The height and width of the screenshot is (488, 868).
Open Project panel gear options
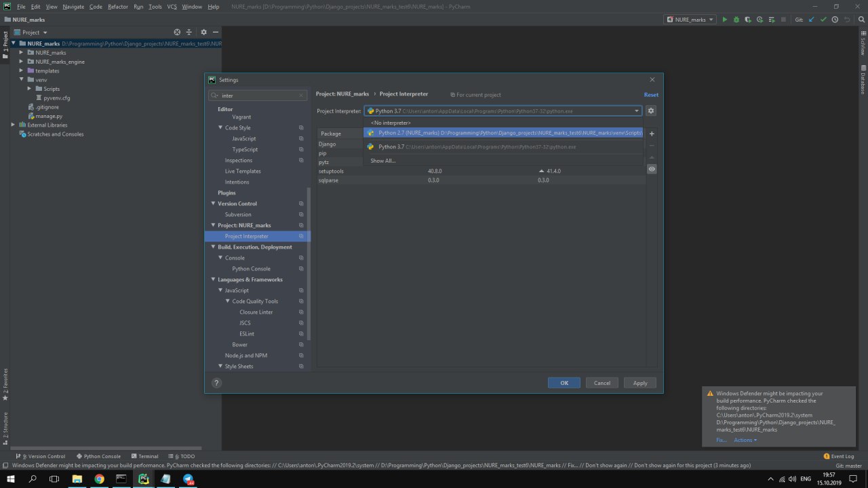click(203, 32)
